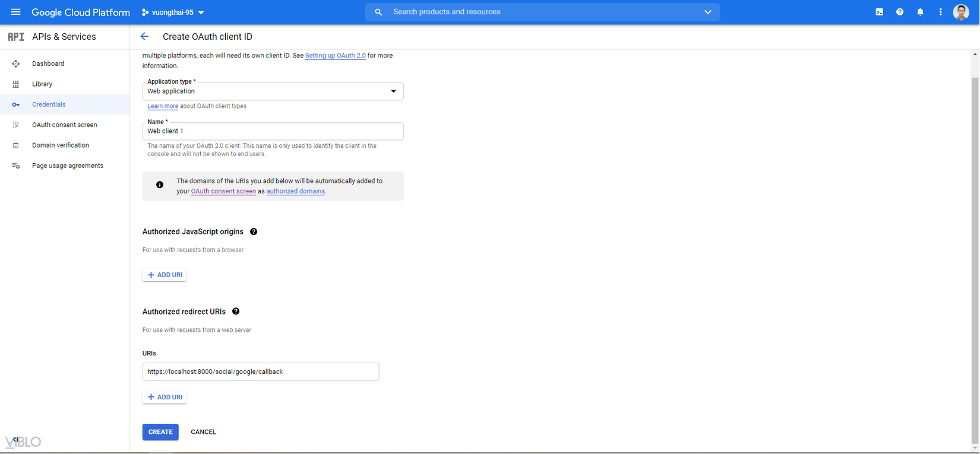Show help for Authorized JavaScript origins
This screenshot has height=454, width=980.
tap(254, 232)
